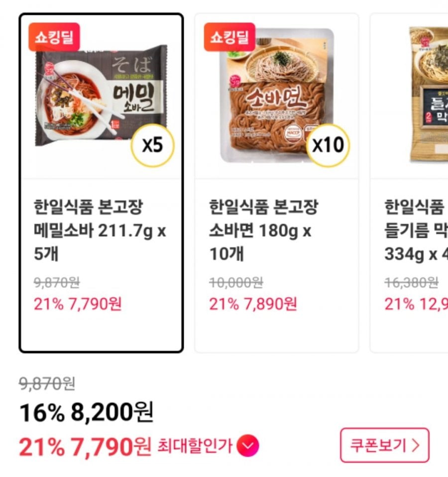
Task: Click 쇼킹딜 badge on 소바면 product
Action: pyautogui.click(x=229, y=38)
